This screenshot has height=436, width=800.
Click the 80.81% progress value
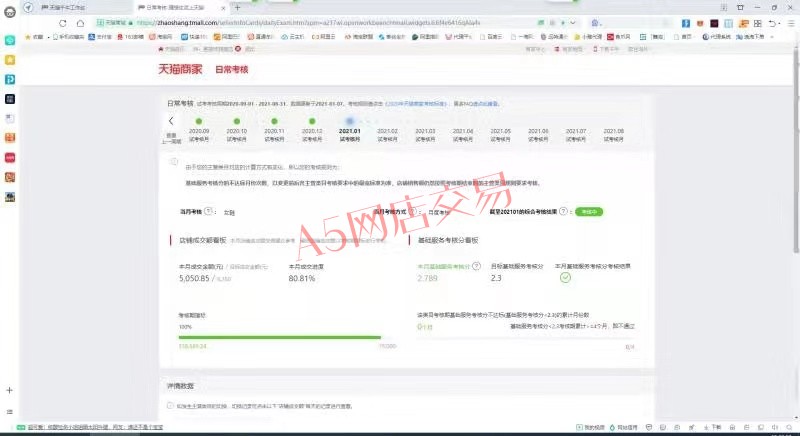coord(302,278)
